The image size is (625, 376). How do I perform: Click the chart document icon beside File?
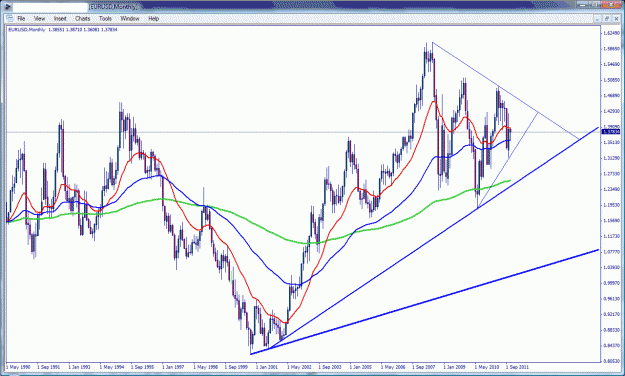tap(10, 18)
